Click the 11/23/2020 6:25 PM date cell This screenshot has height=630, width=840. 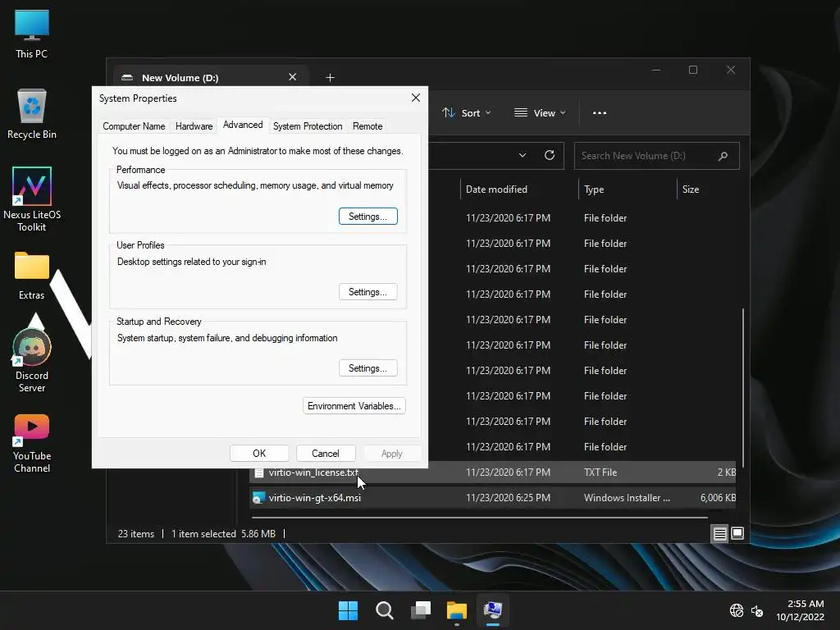click(x=508, y=498)
